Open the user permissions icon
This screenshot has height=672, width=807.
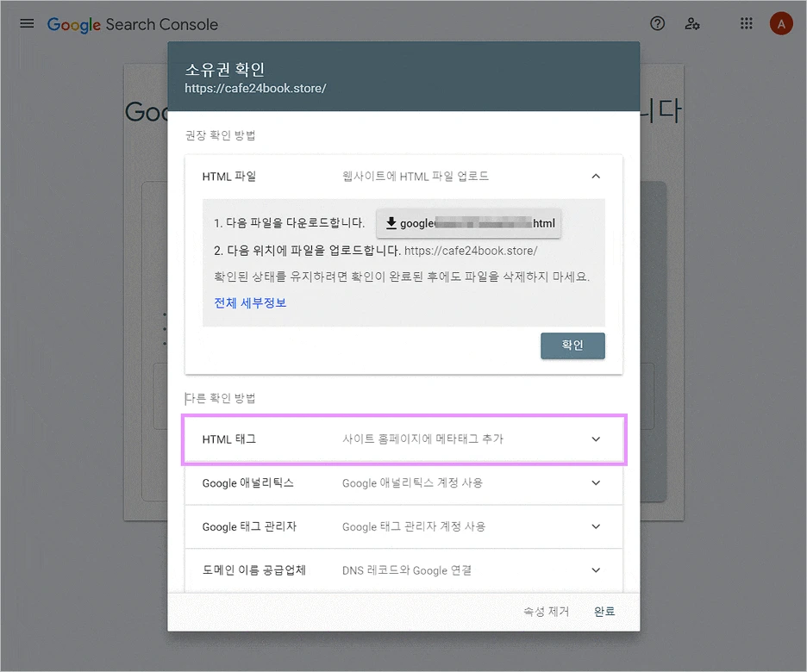693,23
